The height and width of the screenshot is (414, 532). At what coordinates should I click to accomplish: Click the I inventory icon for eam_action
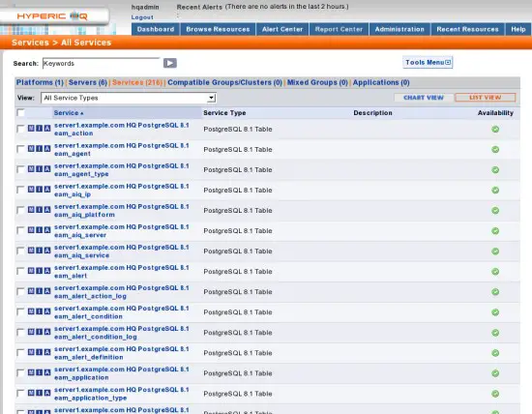40,129
